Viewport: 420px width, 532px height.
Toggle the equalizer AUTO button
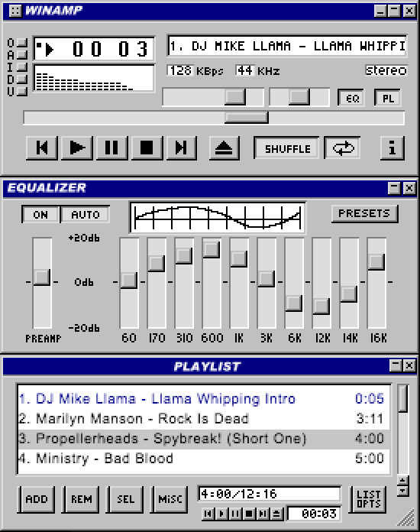click(x=85, y=215)
